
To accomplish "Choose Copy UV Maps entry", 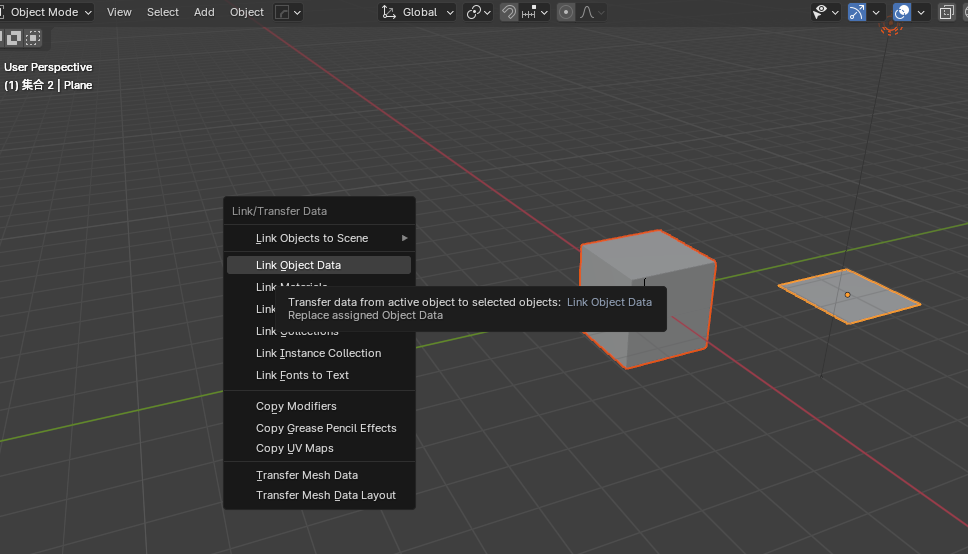I will coord(319,448).
